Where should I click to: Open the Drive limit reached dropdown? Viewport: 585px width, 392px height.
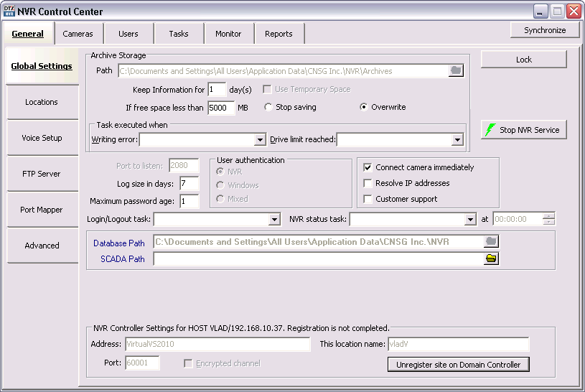click(457, 140)
